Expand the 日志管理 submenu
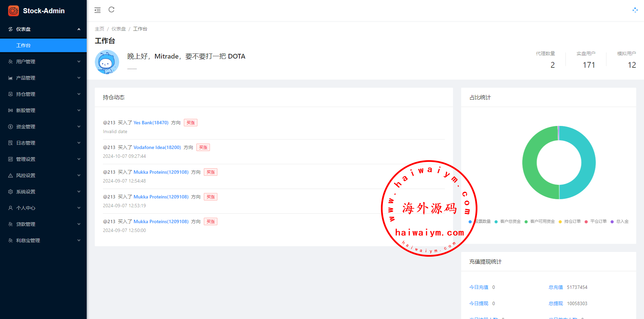This screenshot has width=644, height=319. coord(43,143)
